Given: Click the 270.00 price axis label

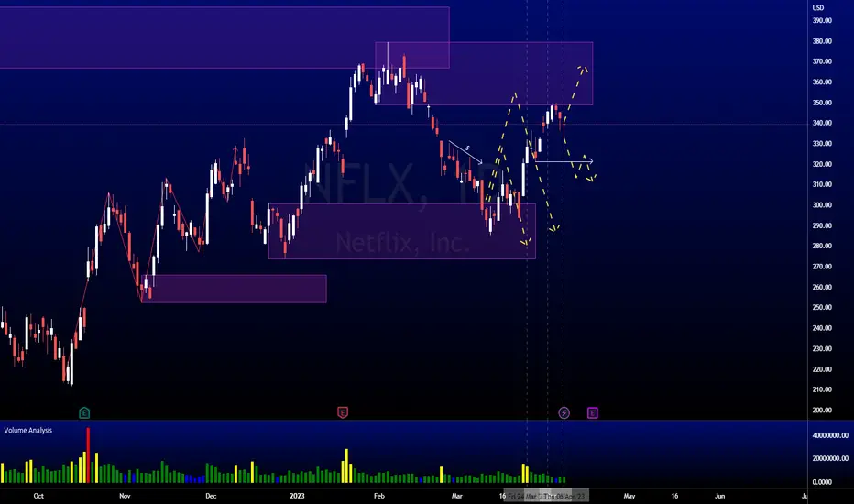Looking at the screenshot, I should point(822,267).
